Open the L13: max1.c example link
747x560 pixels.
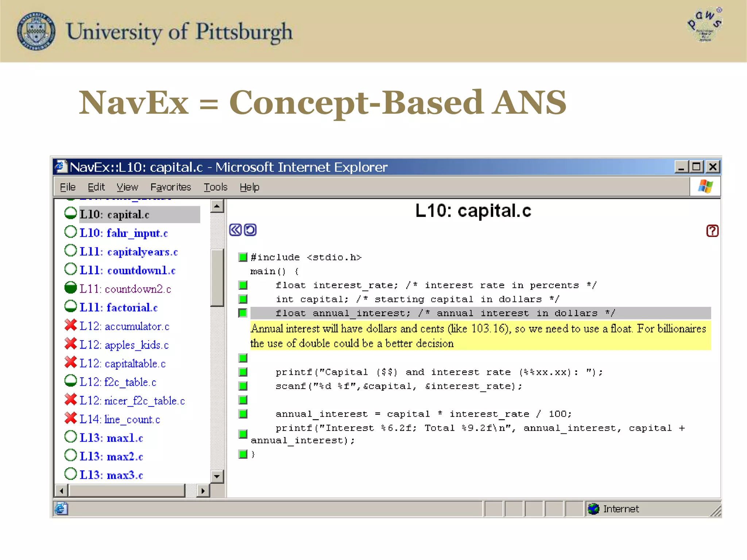tap(111, 438)
